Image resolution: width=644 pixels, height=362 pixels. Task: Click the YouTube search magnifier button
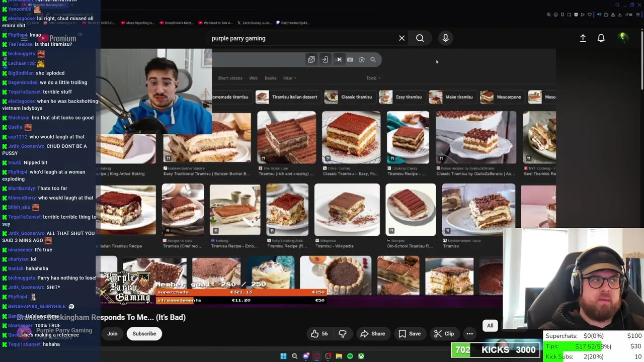(x=420, y=38)
